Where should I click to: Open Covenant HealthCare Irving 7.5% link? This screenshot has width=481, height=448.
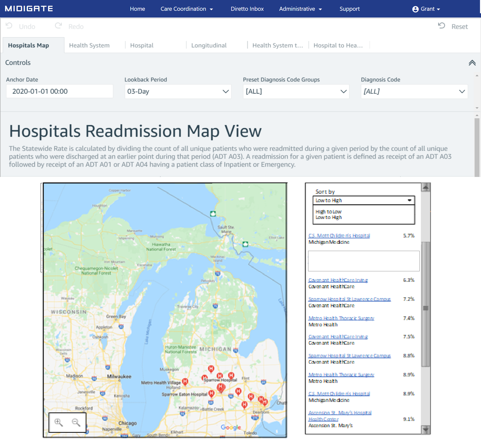click(x=338, y=337)
